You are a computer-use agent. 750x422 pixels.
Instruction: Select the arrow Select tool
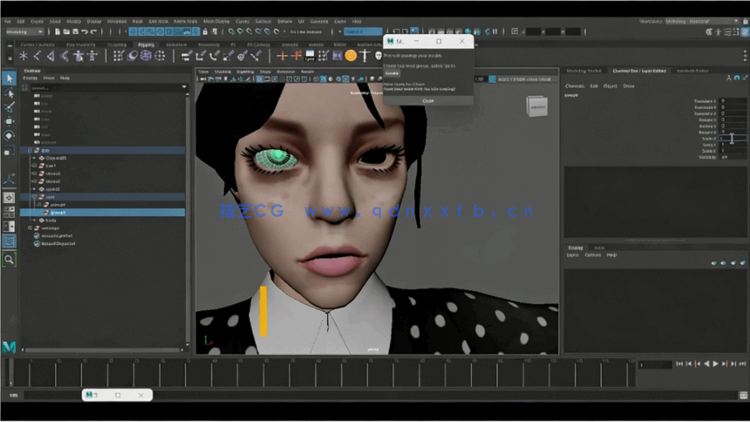[9, 78]
